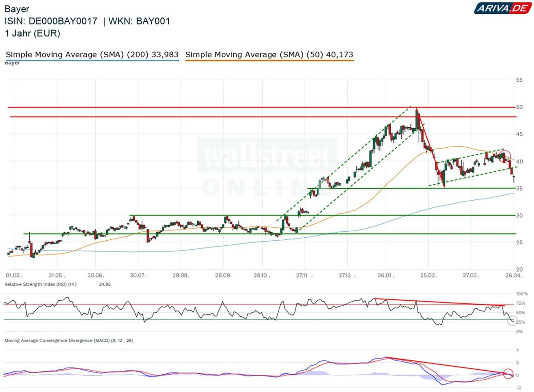
Task: Click the 29.08. date axis label
Action: (x=180, y=276)
